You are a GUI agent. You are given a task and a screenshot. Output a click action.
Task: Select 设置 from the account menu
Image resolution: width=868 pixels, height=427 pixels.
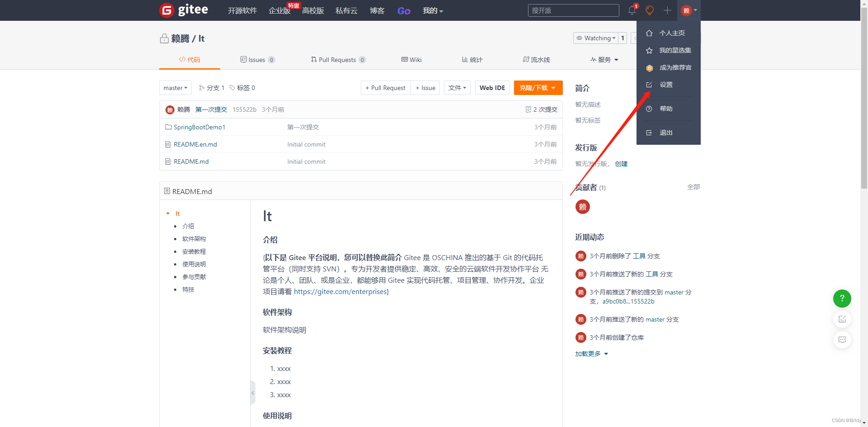click(665, 84)
